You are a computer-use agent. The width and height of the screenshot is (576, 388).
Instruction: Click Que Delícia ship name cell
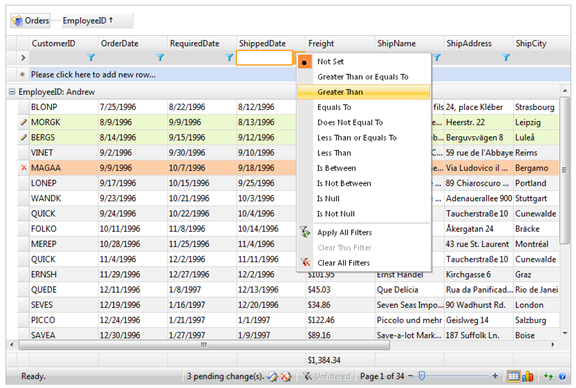tap(409, 290)
